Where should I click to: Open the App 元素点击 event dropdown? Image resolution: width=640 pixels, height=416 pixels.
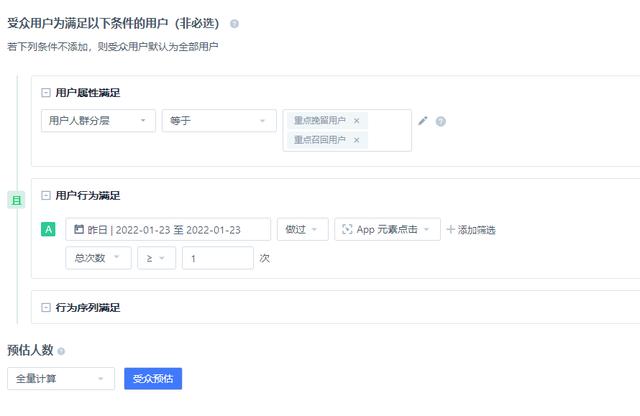click(x=387, y=230)
